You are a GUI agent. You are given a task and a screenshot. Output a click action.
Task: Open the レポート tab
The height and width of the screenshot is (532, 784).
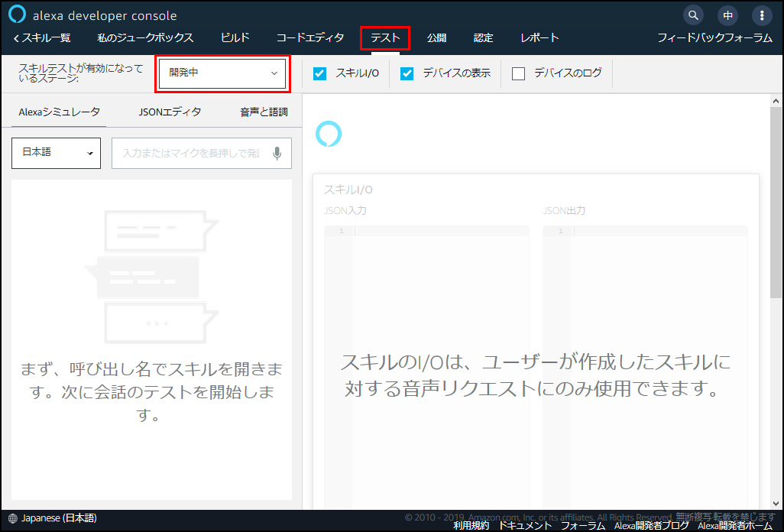(x=539, y=38)
